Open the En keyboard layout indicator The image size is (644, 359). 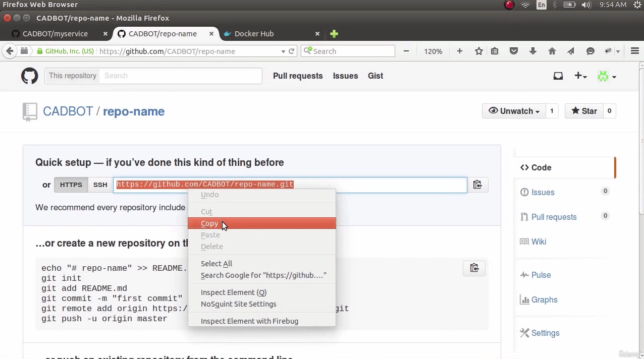point(542,5)
